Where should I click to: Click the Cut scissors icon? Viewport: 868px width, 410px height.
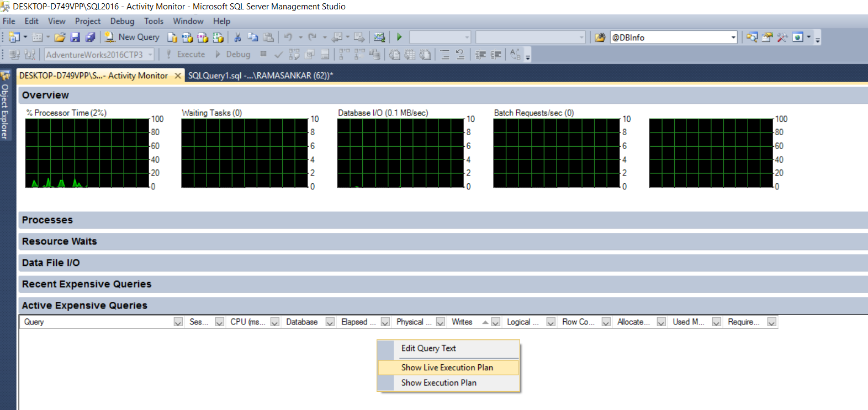click(x=237, y=37)
